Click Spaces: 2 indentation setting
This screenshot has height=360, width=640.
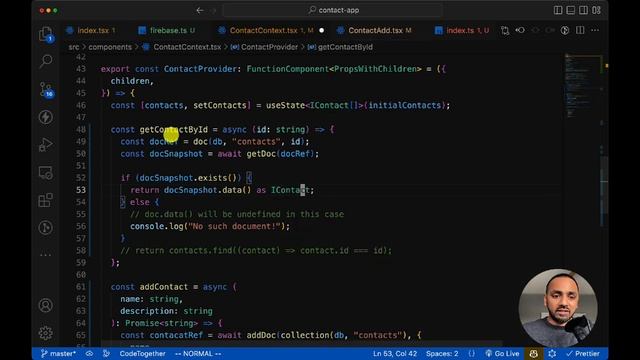[x=442, y=353]
